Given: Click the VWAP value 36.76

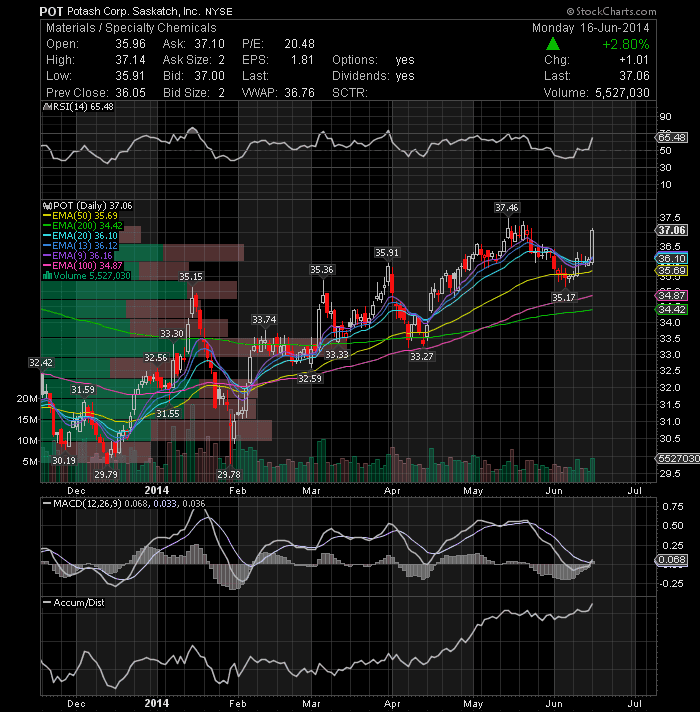Looking at the screenshot, I should tap(299, 93).
